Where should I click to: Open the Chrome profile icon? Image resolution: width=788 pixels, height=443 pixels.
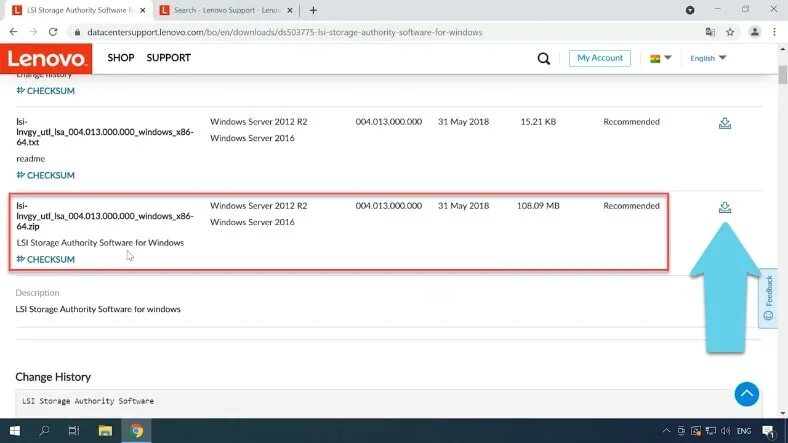coord(754,32)
